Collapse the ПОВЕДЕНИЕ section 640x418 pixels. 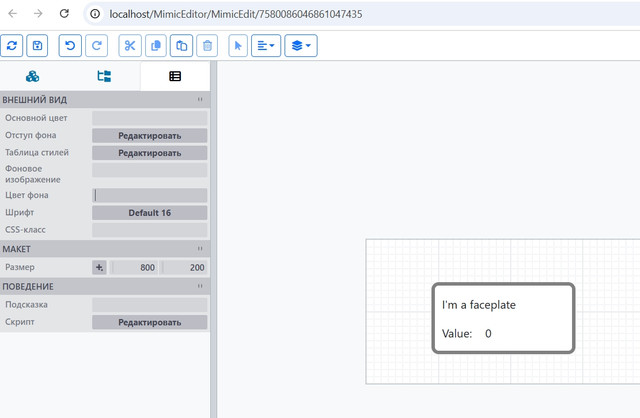(x=200, y=286)
